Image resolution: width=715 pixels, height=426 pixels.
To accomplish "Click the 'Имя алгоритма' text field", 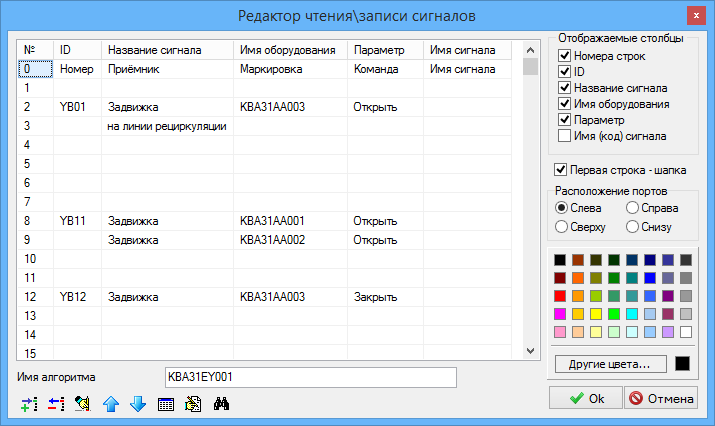I will 310,377.
